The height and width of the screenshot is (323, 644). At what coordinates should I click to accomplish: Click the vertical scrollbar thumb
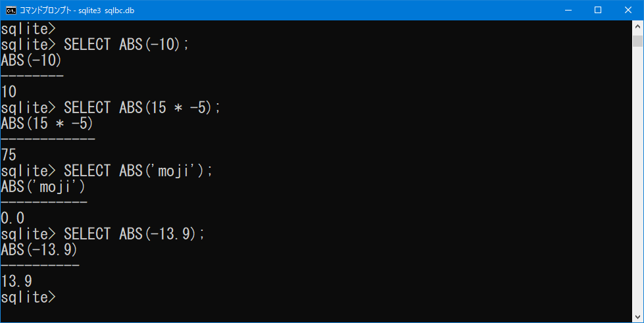637,41
